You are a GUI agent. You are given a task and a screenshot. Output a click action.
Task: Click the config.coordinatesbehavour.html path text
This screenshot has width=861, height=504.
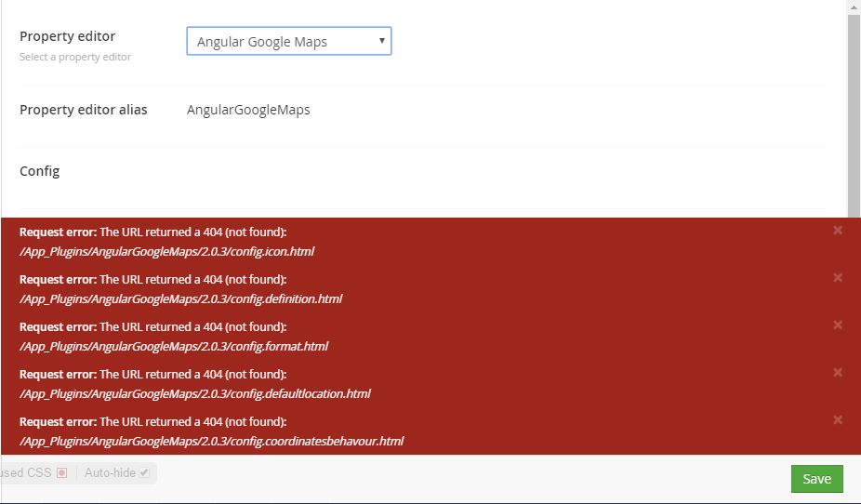pyautogui.click(x=212, y=442)
